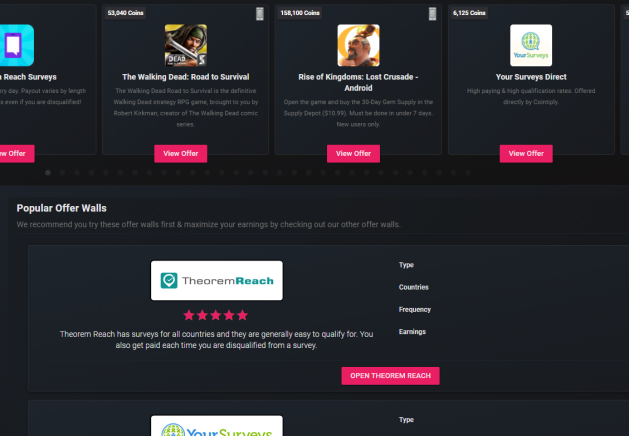Click the "Type" label in YourSurveys panel
Image resolution: width=629 pixels, height=436 pixels.
coord(406,420)
